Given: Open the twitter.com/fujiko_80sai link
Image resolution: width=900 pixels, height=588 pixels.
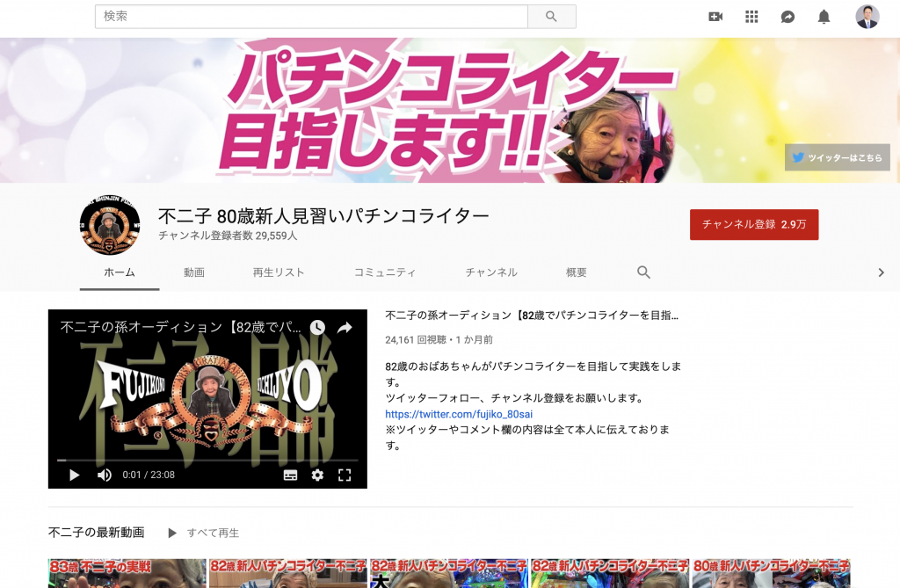Looking at the screenshot, I should click(459, 414).
